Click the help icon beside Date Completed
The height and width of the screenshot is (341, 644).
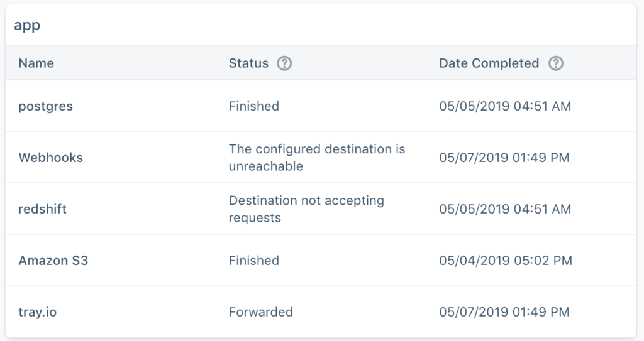pos(556,63)
